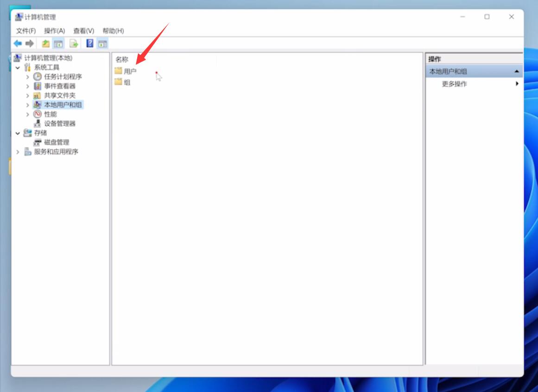Open the 操作(A) menu
538x392 pixels.
(55, 31)
